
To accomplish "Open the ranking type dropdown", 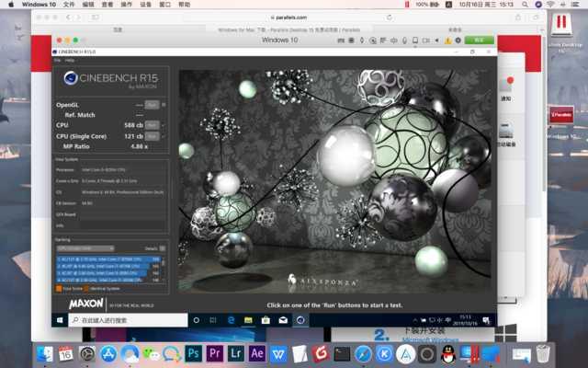I will click(x=85, y=248).
